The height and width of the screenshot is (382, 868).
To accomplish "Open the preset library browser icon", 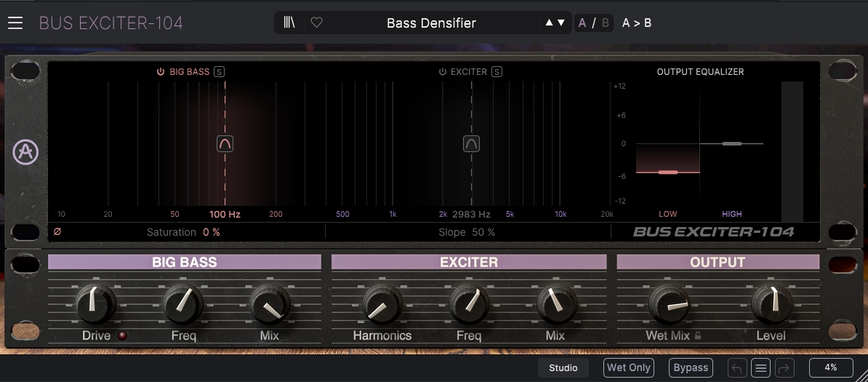I will 289,23.
